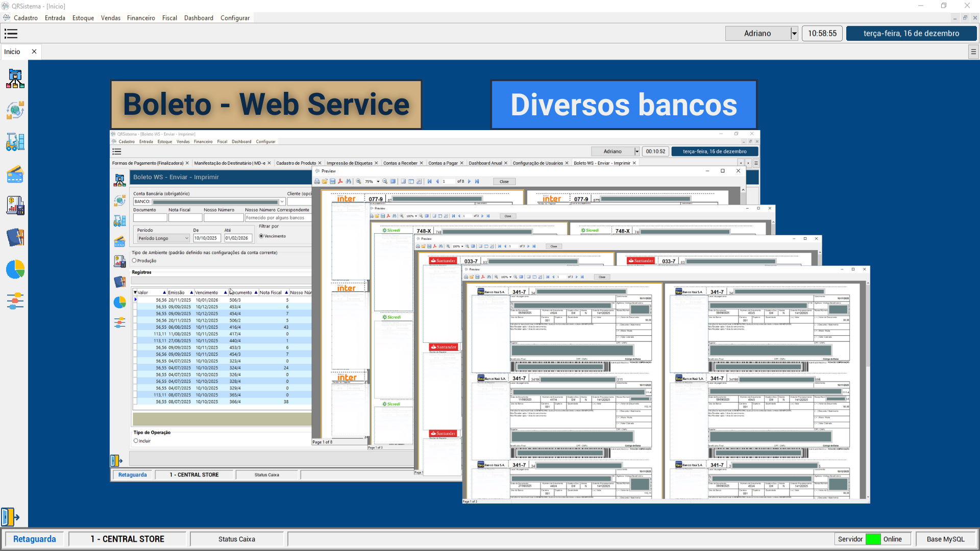Open the Adriano user dropdown

click(794, 33)
